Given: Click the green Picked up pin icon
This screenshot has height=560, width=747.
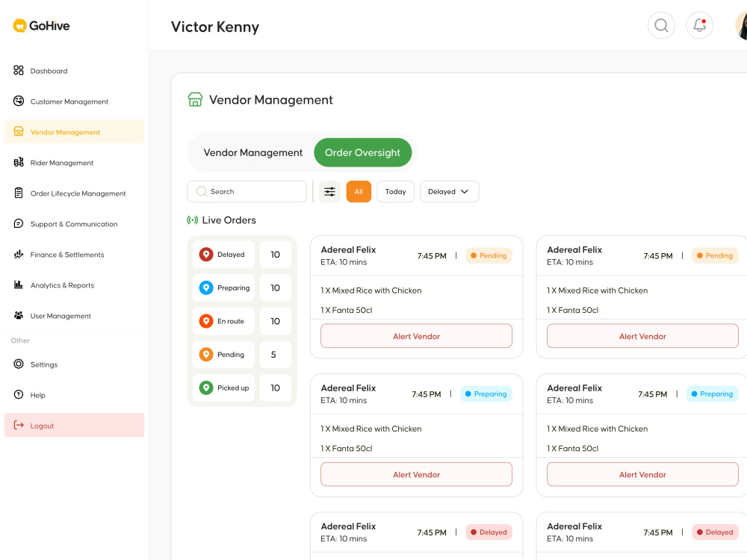Looking at the screenshot, I should click(206, 388).
